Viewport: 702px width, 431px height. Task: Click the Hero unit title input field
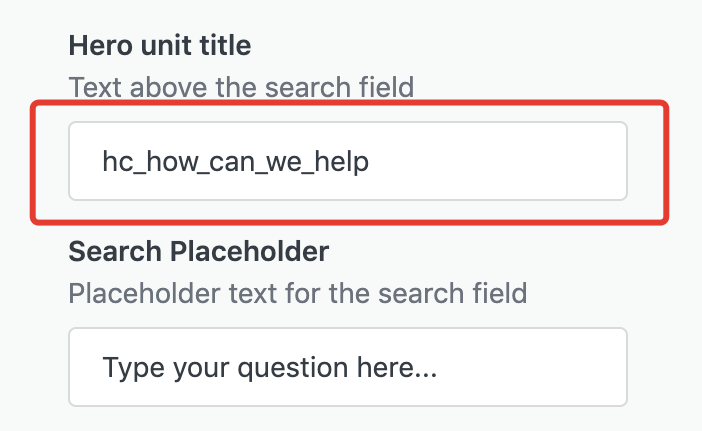(x=347, y=161)
